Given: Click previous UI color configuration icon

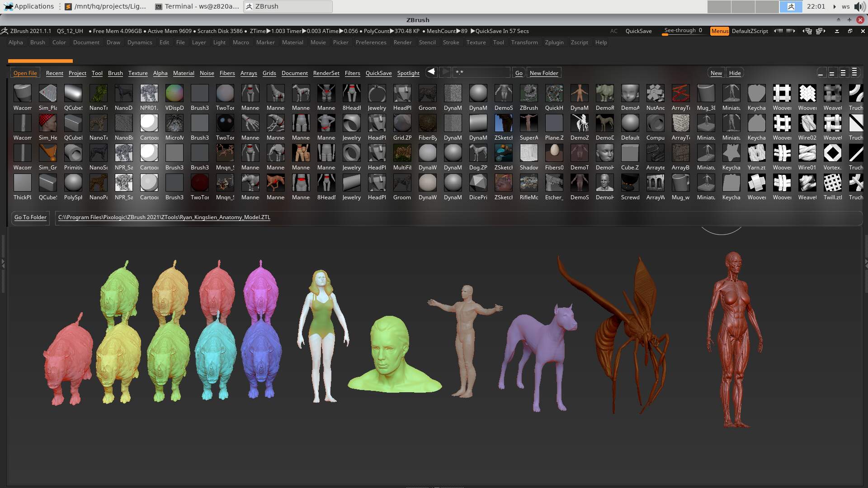Looking at the screenshot, I should tap(807, 31).
